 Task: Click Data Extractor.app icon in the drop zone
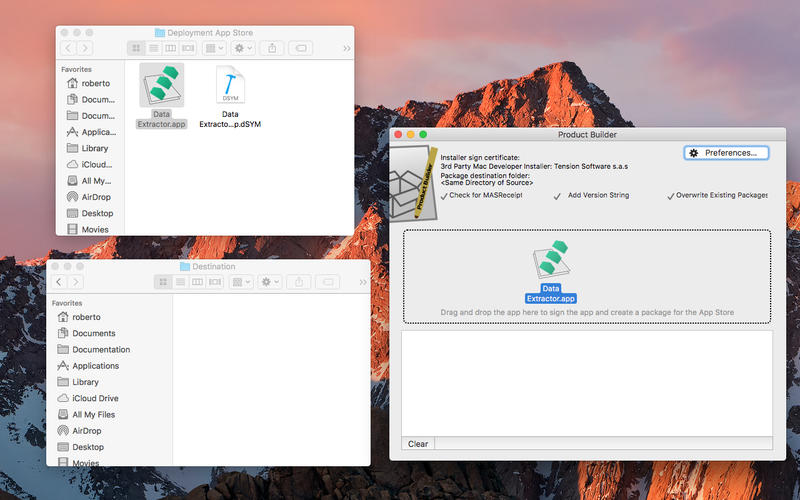pyautogui.click(x=552, y=264)
